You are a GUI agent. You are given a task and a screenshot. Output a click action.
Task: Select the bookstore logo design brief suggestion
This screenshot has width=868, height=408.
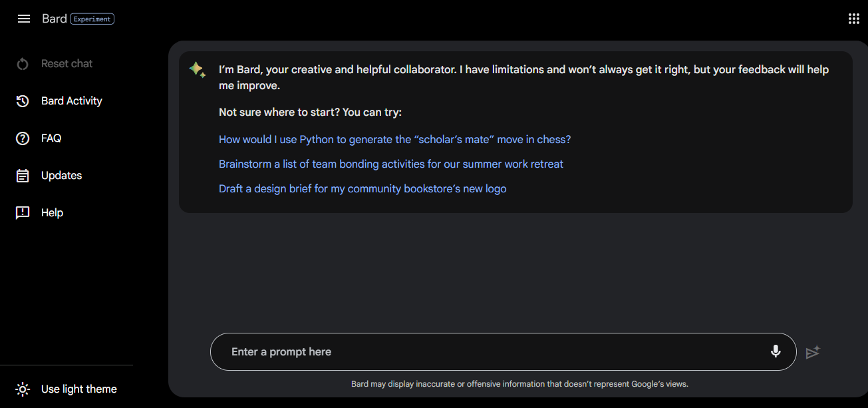click(x=362, y=189)
